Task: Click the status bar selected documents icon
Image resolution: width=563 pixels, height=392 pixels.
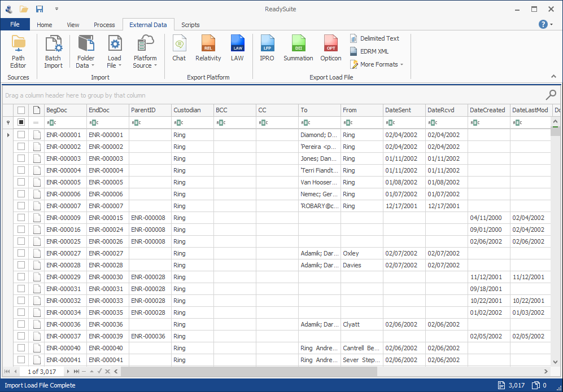Action: coord(536,385)
